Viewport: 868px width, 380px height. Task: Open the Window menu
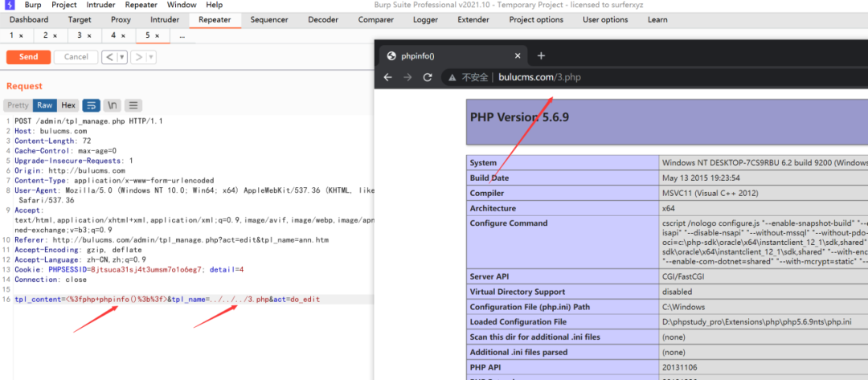tap(182, 5)
